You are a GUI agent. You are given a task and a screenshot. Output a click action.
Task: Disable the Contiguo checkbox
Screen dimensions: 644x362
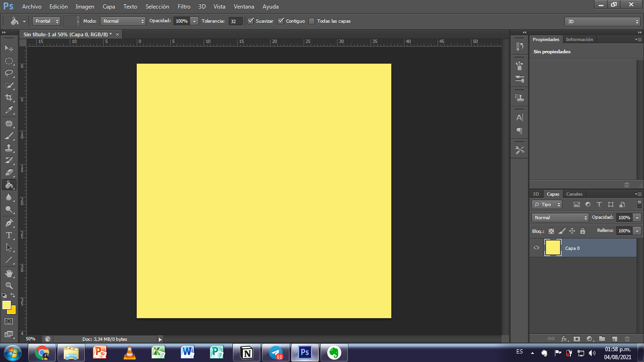[x=281, y=21]
